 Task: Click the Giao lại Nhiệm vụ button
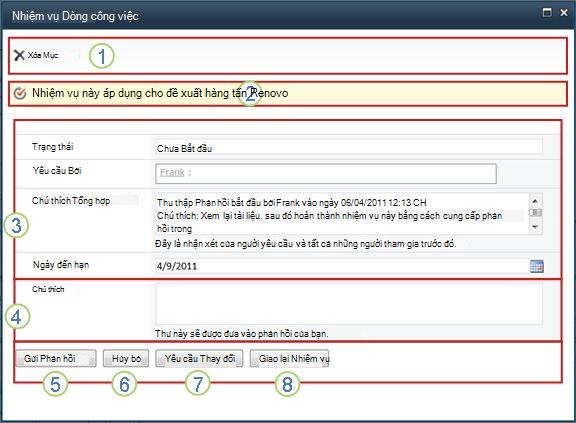pos(289,358)
